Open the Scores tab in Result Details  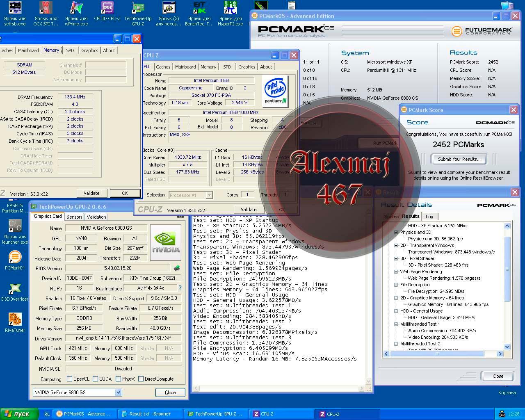(x=391, y=217)
